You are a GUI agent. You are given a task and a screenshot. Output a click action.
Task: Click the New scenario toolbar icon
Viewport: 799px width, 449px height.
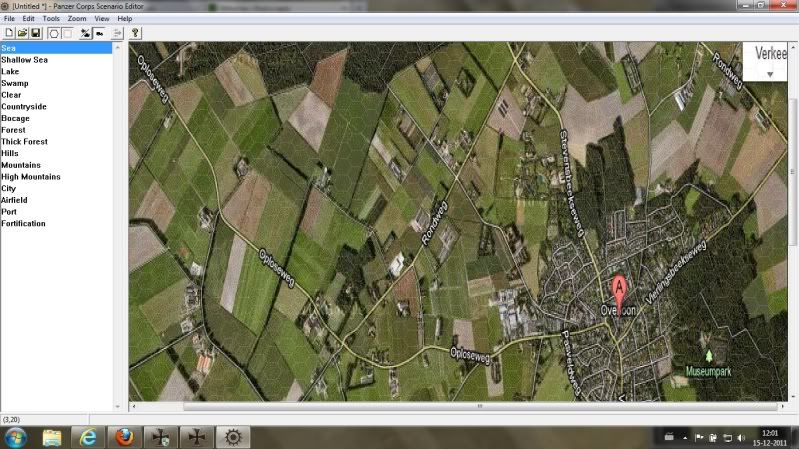coord(9,33)
